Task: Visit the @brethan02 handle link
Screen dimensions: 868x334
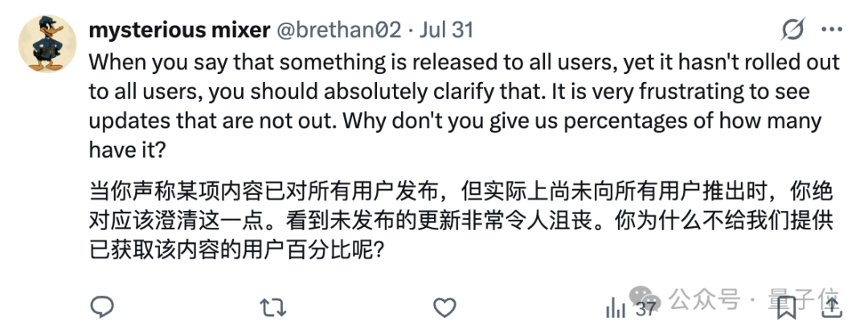Action: point(338,30)
